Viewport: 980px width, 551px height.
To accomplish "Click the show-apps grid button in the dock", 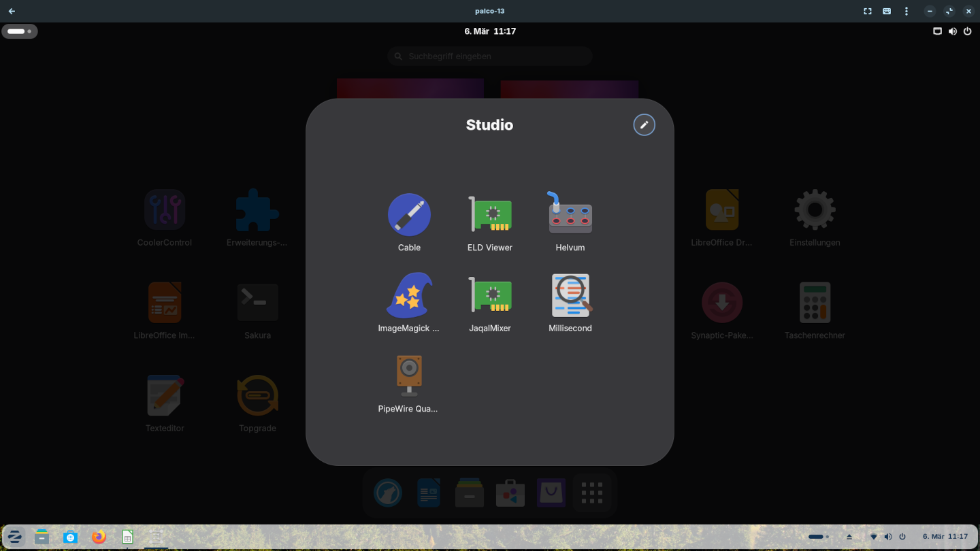I will [x=592, y=492].
